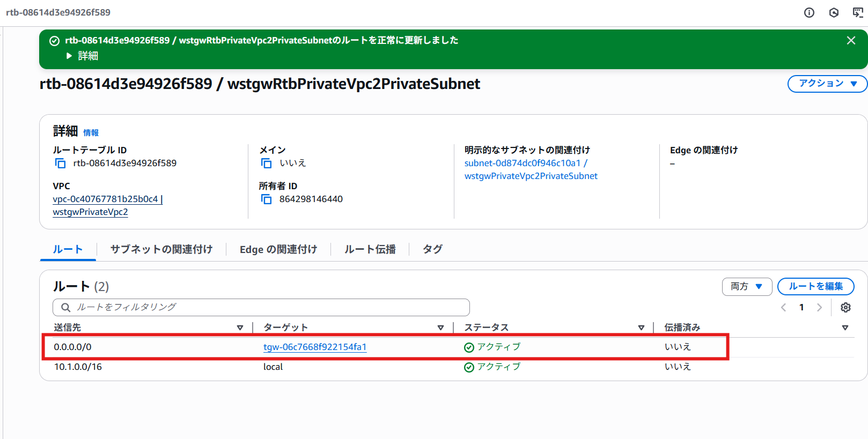Go to previous page of routes
Screen dimensions: 868x439
[x=784, y=308]
